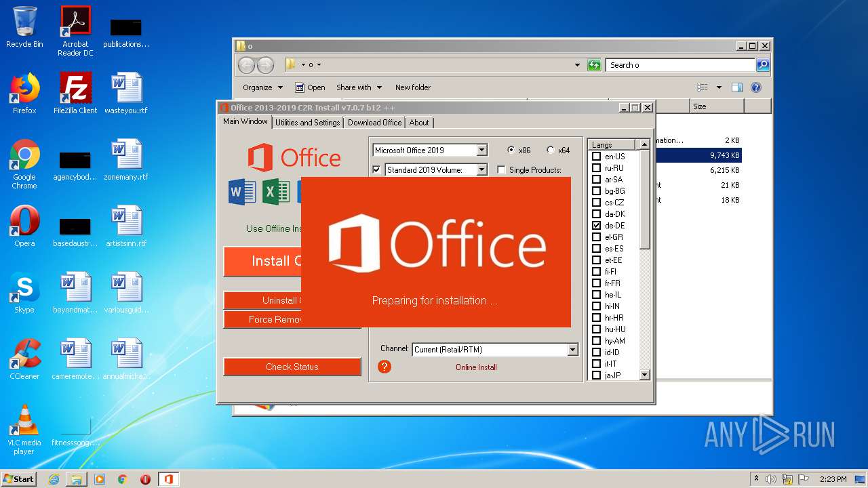Switch to Download Office tab
Image resolution: width=868 pixels, height=488 pixels.
pyautogui.click(x=374, y=123)
